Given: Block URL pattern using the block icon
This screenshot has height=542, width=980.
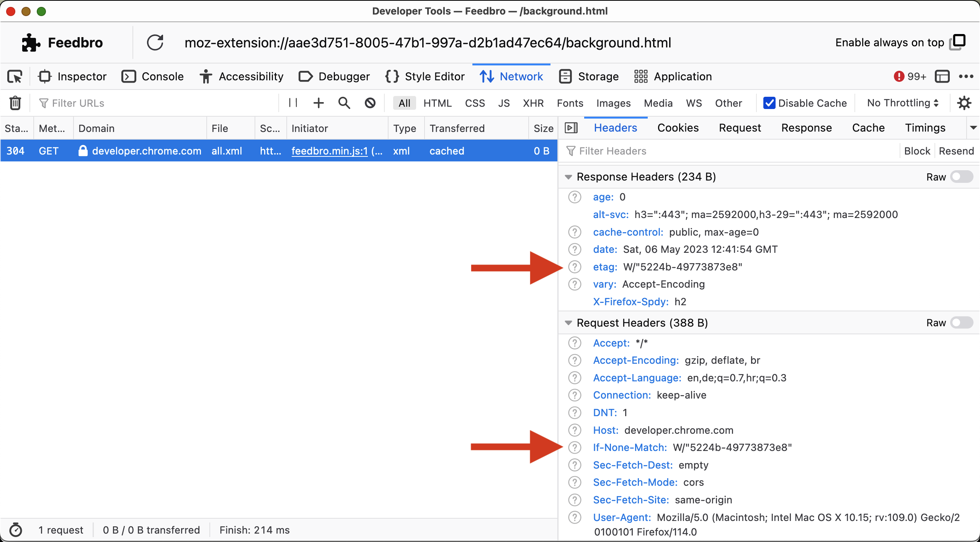Looking at the screenshot, I should tap(369, 103).
